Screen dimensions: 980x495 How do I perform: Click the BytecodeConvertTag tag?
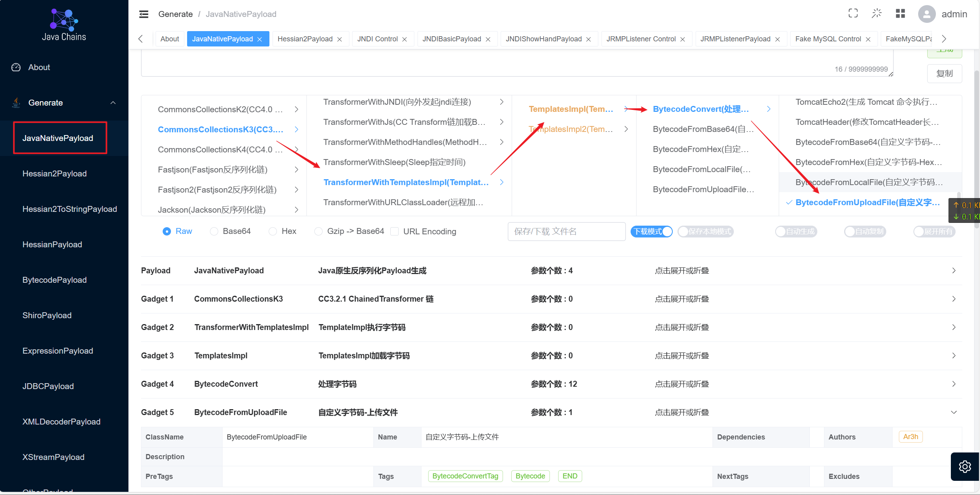(x=465, y=476)
